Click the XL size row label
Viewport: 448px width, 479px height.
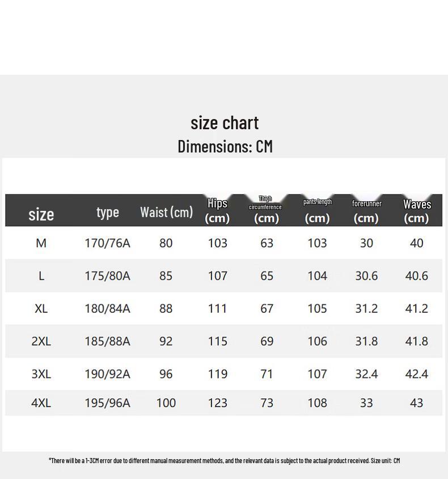tap(41, 308)
